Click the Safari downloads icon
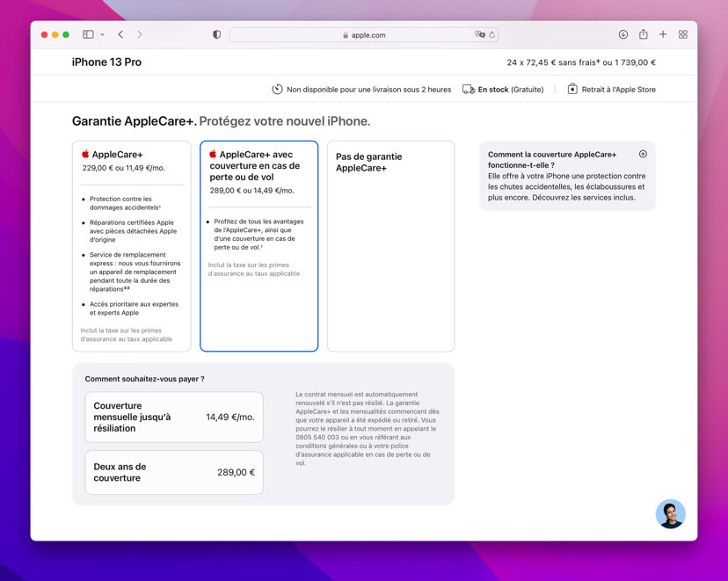Image resolution: width=728 pixels, height=581 pixels. [622, 34]
